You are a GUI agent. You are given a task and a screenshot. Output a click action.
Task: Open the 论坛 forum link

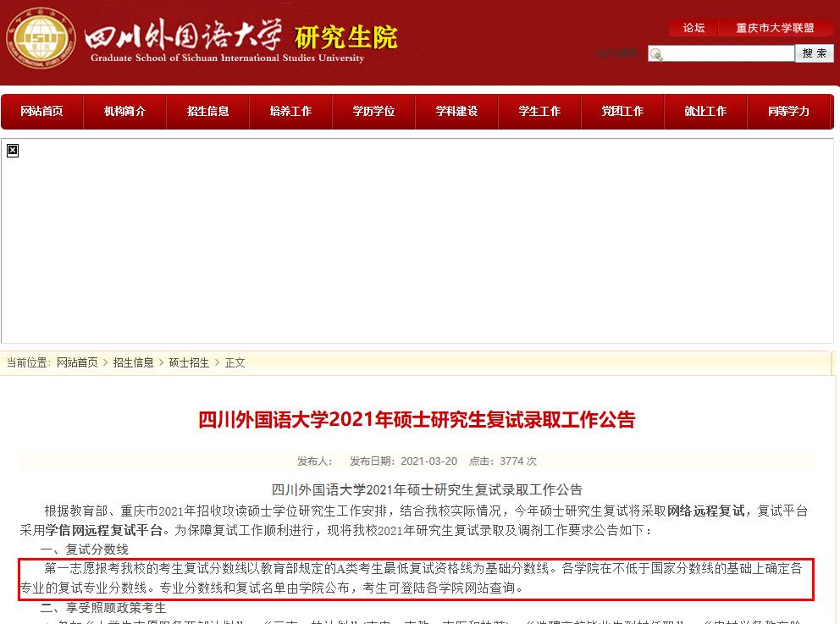coord(694,28)
